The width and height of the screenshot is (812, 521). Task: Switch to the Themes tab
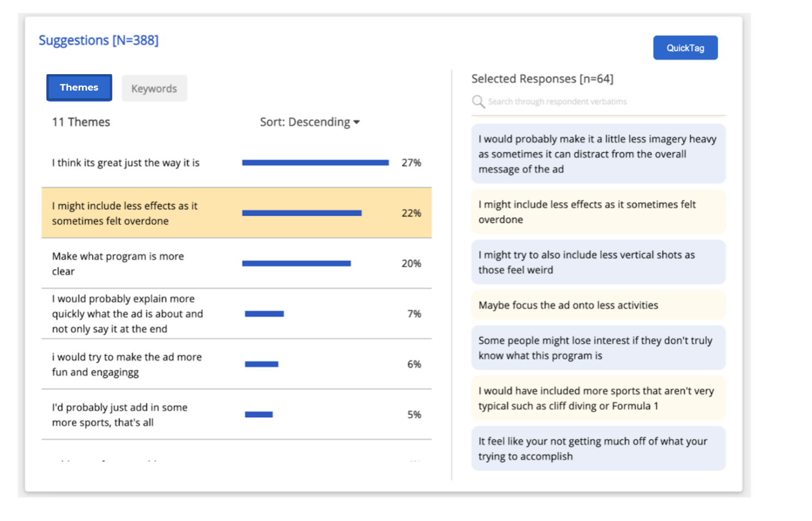click(79, 88)
